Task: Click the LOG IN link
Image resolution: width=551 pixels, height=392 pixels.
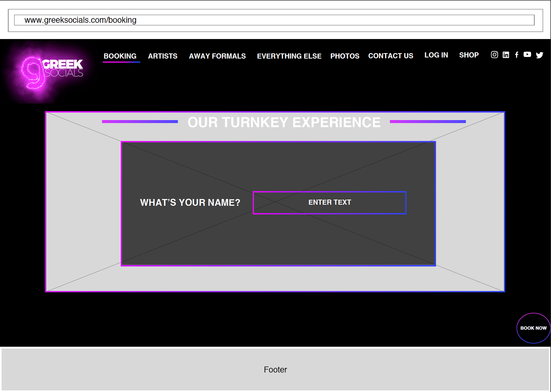Action: 436,55
